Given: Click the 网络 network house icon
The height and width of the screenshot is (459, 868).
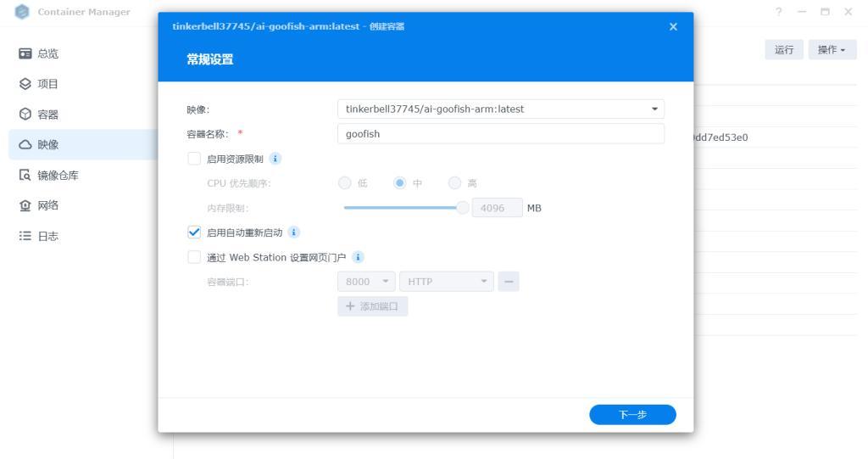Looking at the screenshot, I should [25, 205].
